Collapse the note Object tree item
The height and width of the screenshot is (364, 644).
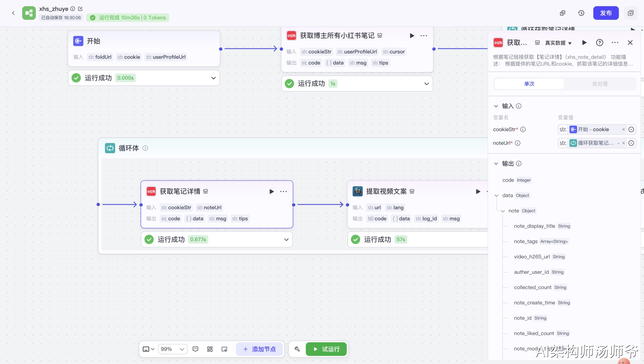tap(503, 211)
